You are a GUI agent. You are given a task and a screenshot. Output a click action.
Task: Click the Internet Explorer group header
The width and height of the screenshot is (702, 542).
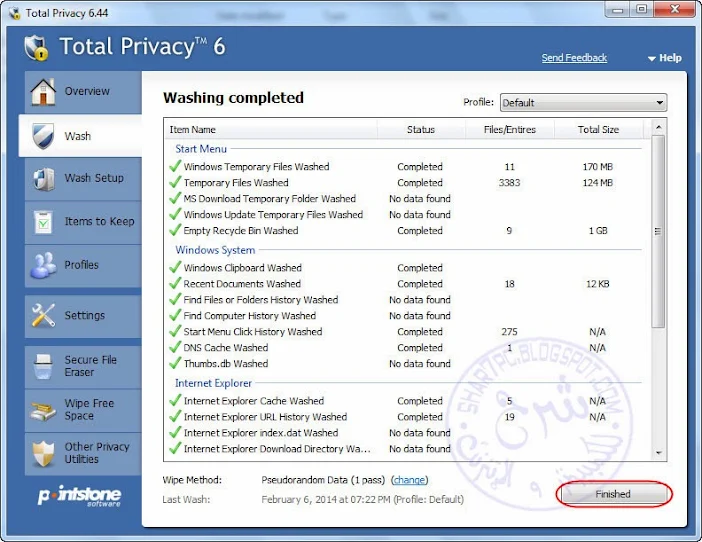(x=213, y=383)
